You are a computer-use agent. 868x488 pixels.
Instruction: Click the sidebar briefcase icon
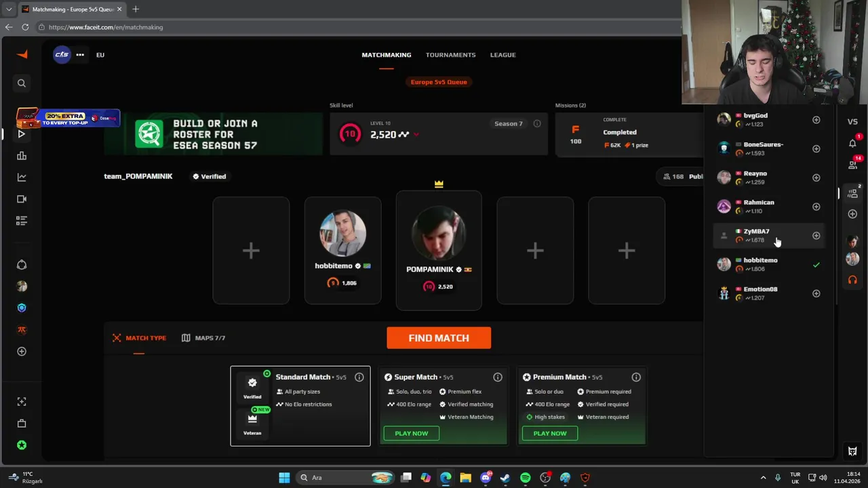click(22, 424)
